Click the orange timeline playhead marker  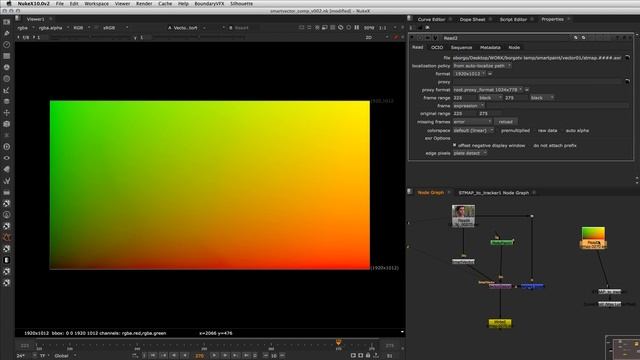[338, 342]
